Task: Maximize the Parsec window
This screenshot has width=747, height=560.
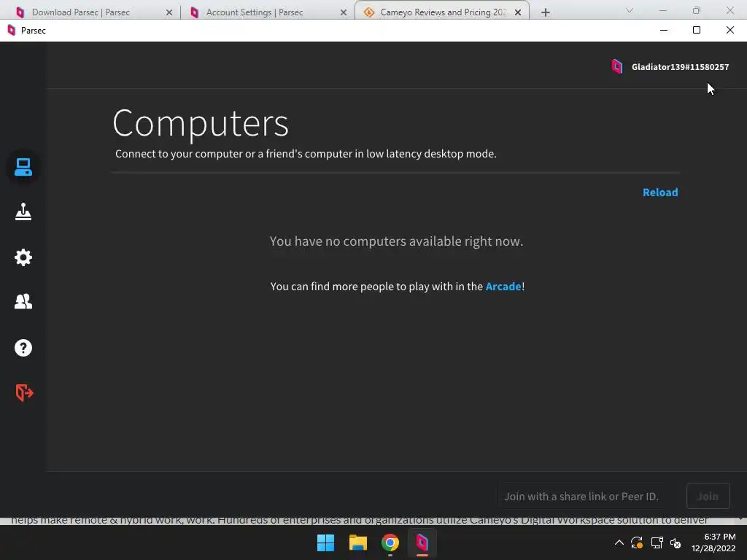Action: 697,30
